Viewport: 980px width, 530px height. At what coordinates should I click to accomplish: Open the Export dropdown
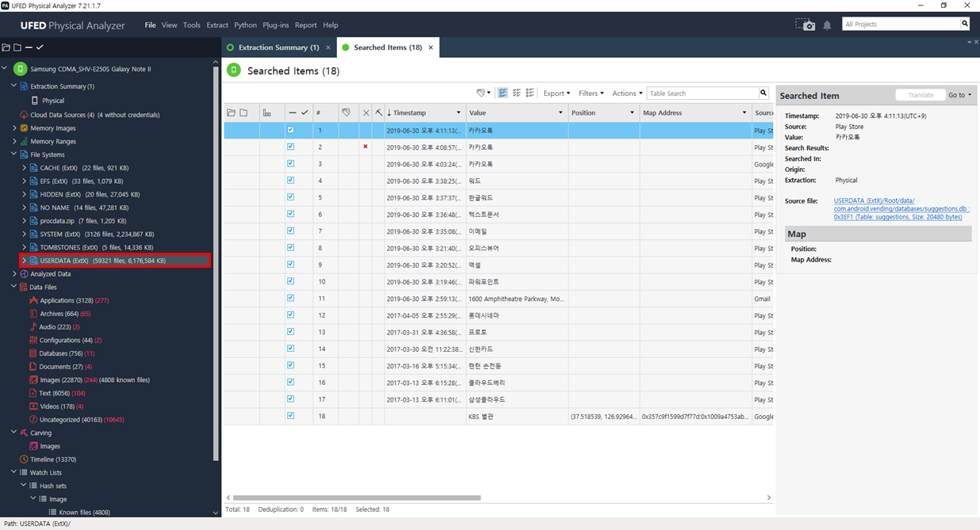[556, 93]
